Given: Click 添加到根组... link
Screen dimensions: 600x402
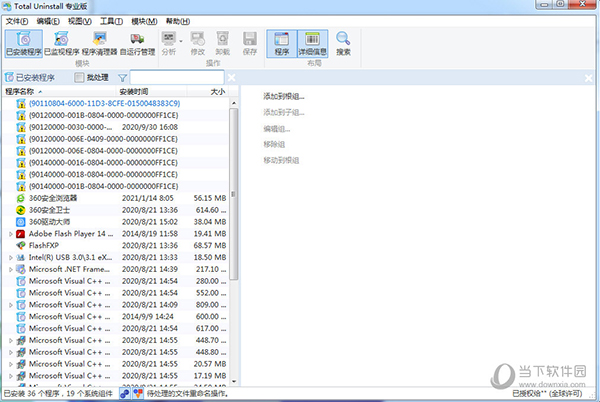Looking at the screenshot, I should pyautogui.click(x=284, y=96).
